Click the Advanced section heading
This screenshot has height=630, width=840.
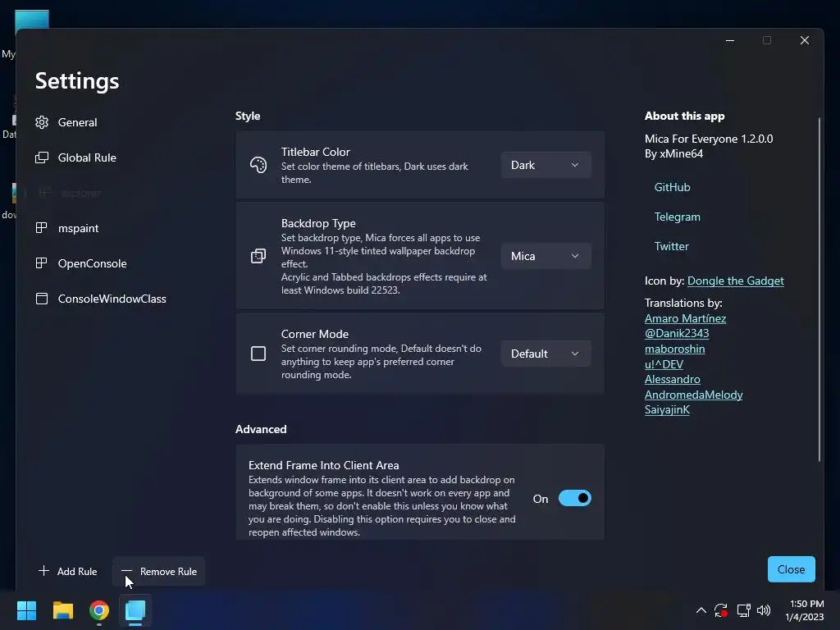click(261, 429)
